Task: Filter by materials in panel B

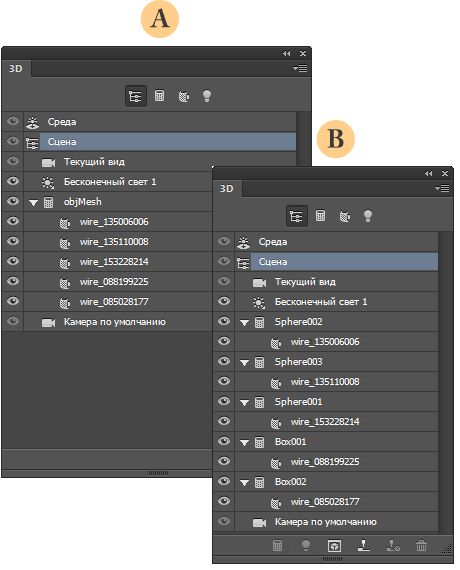Action: (x=344, y=217)
